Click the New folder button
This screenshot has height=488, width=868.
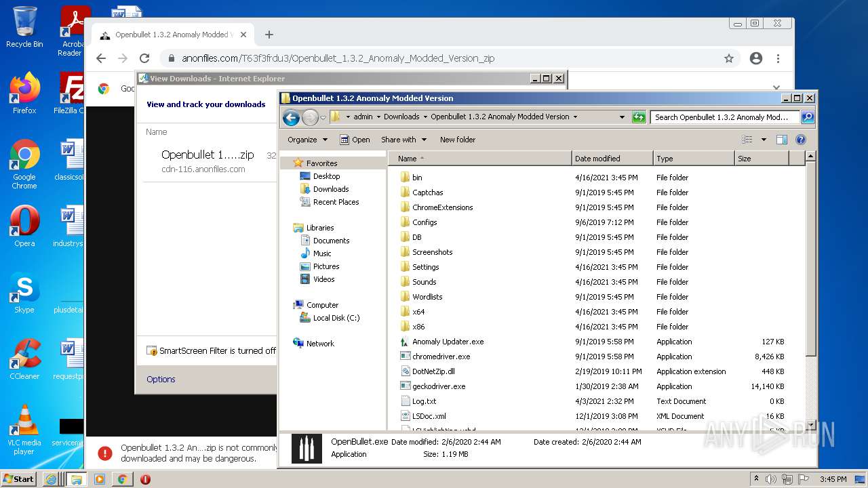tap(458, 140)
